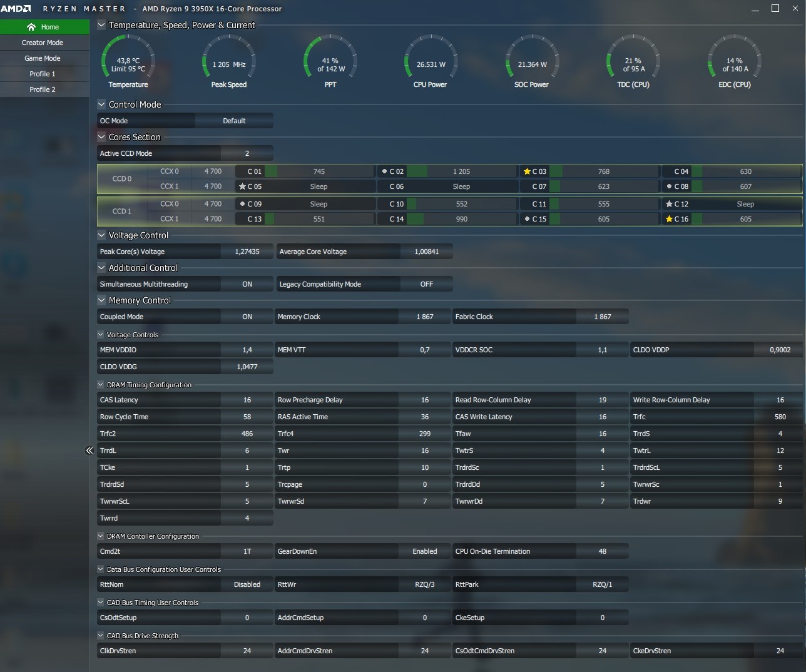Click the Memory Clock value field
Viewport: 806px width, 672px height.
click(x=425, y=317)
